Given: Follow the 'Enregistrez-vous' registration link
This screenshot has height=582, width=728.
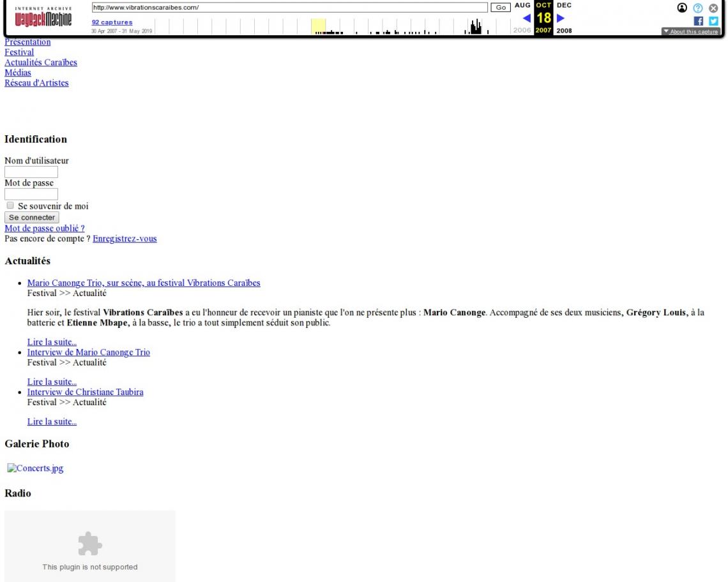Looking at the screenshot, I should tap(125, 239).
